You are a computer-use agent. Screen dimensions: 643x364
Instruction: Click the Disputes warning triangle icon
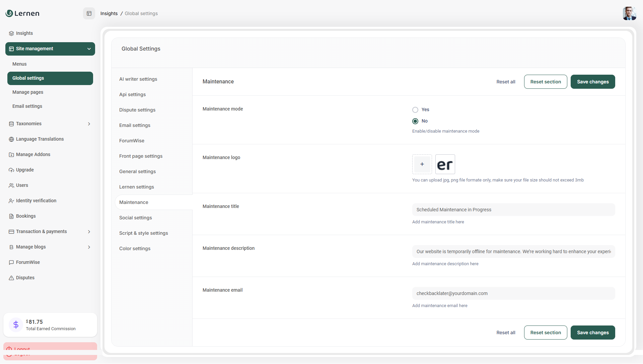11,278
